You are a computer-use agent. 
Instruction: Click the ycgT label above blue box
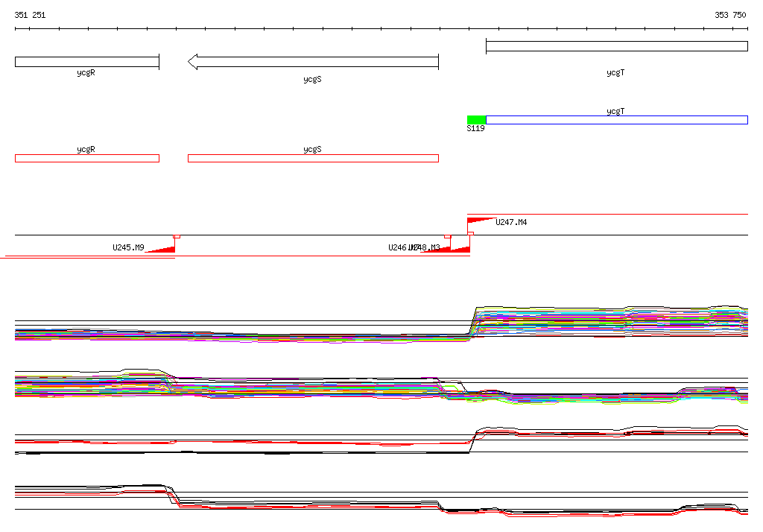615,112
